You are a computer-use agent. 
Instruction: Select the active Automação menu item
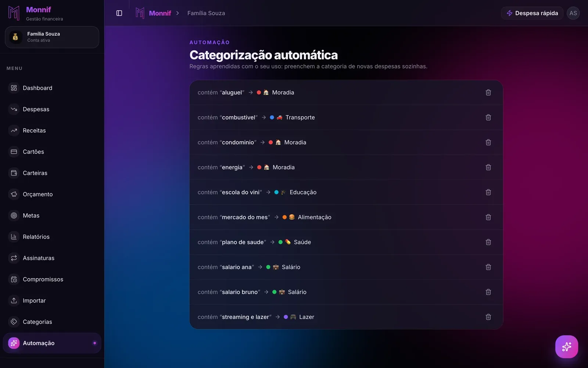click(x=52, y=343)
